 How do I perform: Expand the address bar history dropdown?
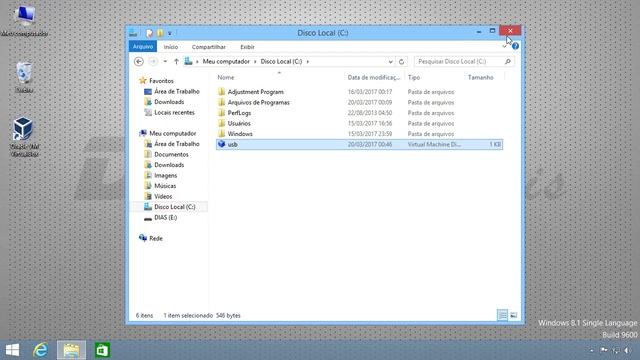390,62
